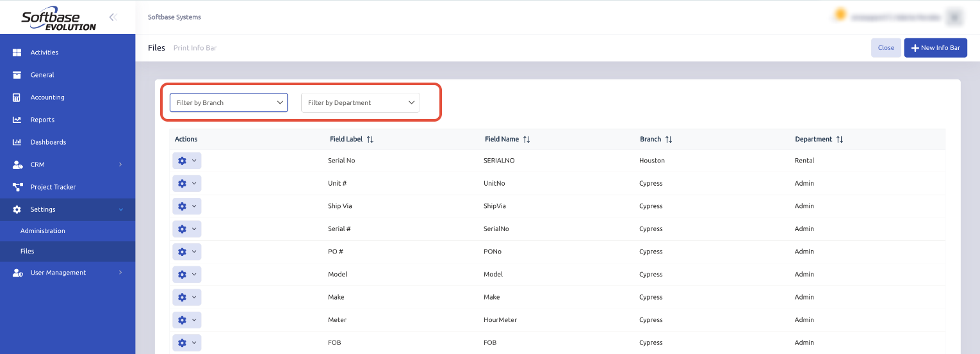Sort by Field Label arrows icon

tap(370, 139)
